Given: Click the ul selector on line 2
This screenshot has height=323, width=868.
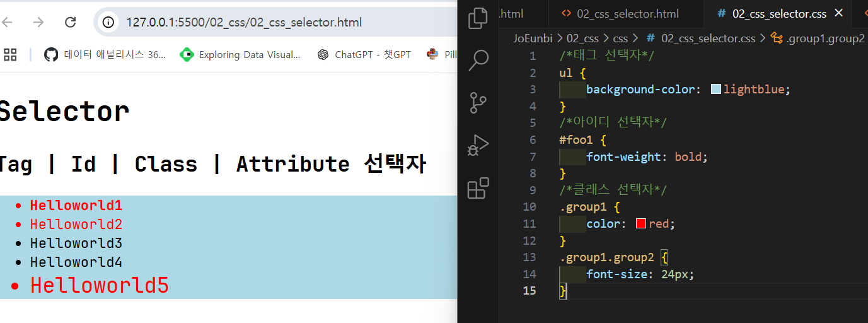Looking at the screenshot, I should pyautogui.click(x=565, y=73).
